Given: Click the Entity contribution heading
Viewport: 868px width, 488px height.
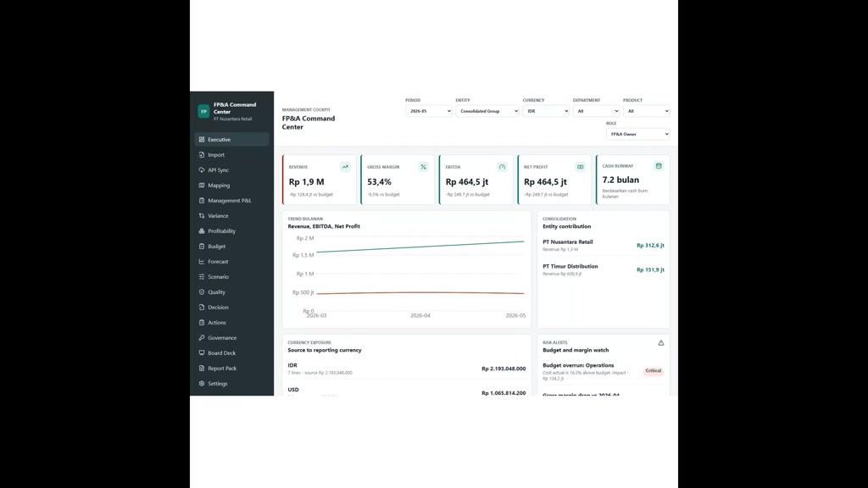Looking at the screenshot, I should (567, 226).
